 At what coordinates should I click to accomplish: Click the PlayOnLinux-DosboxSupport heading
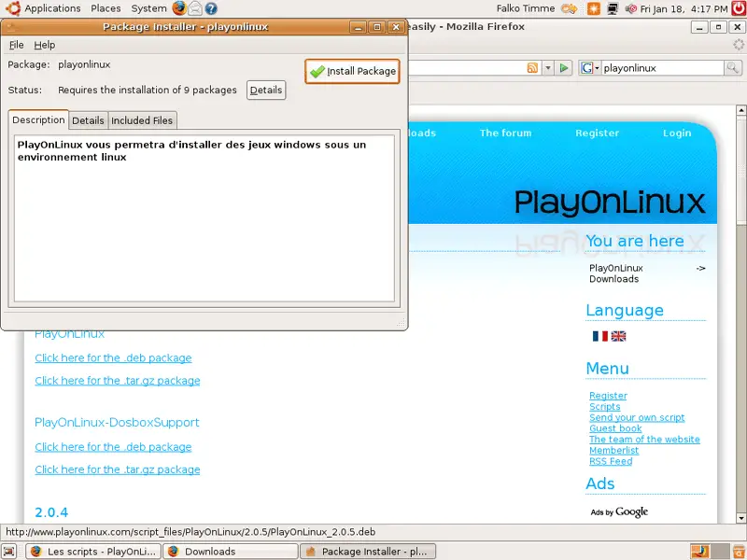117,423
